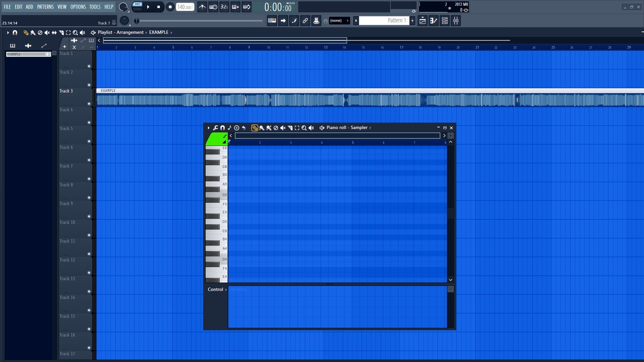Adjust the main pitch knob

[125, 21]
